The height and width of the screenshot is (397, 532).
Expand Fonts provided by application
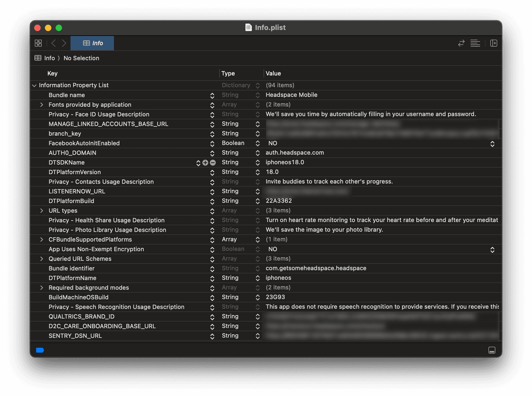pos(42,105)
